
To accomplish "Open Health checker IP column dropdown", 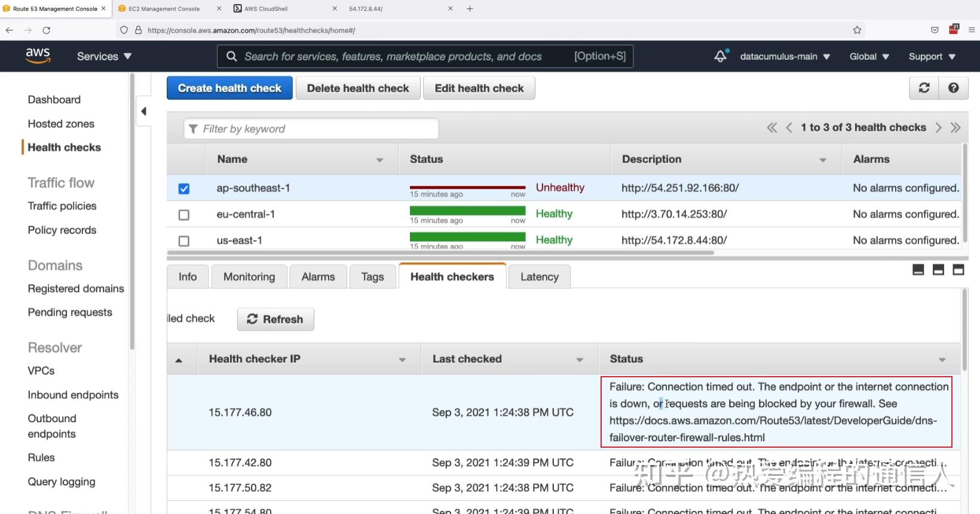I will 402,359.
